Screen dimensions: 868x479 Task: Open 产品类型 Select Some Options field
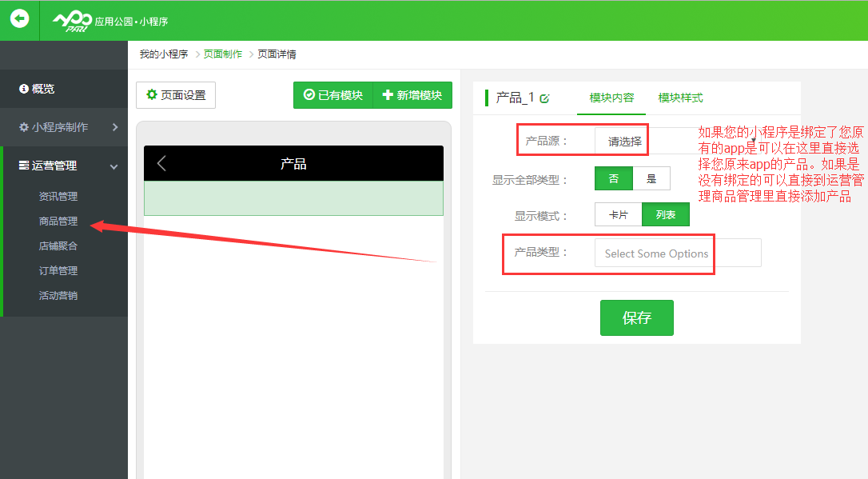(677, 253)
